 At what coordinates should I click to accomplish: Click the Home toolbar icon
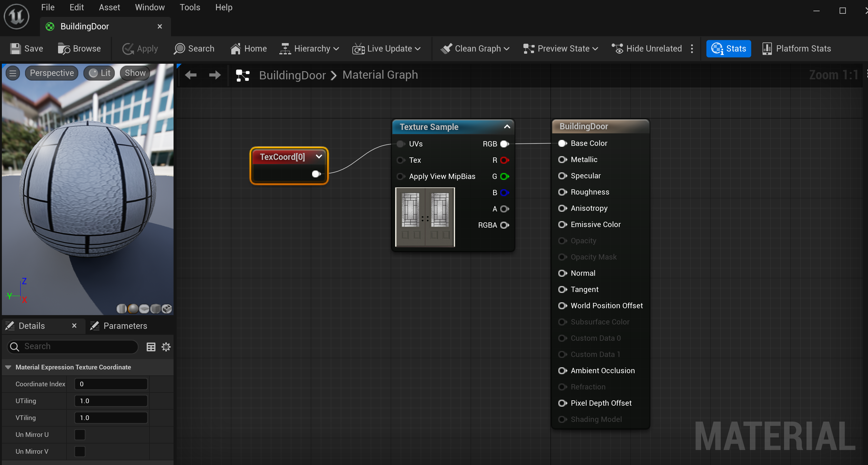point(236,48)
